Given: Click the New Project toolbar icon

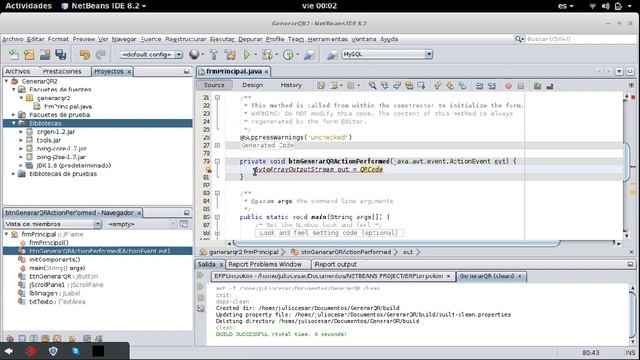Looking at the screenshot, I should click(x=29, y=54).
